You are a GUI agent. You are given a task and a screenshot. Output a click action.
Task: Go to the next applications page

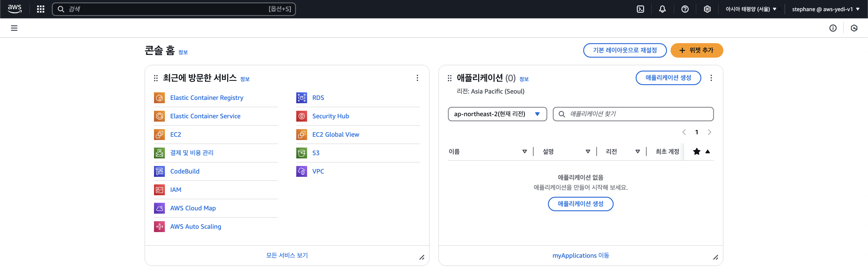click(x=709, y=132)
